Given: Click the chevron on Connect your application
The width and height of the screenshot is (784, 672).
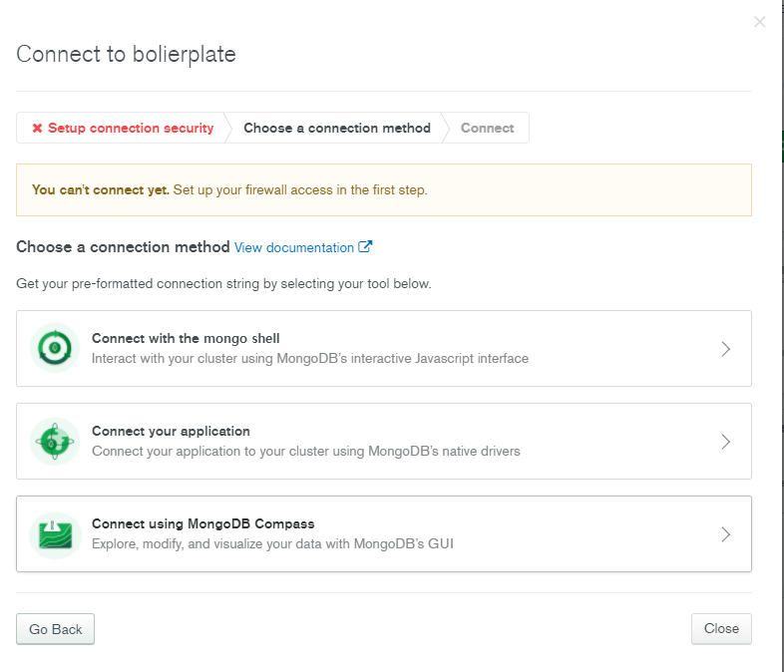Looking at the screenshot, I should click(x=726, y=442).
